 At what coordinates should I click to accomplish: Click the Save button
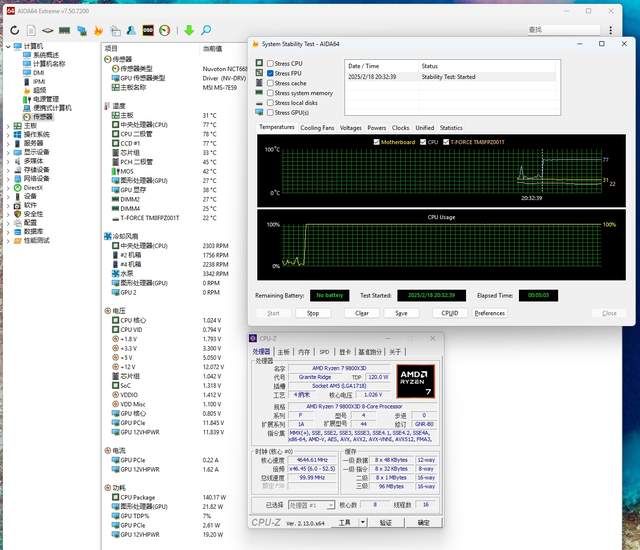401,313
